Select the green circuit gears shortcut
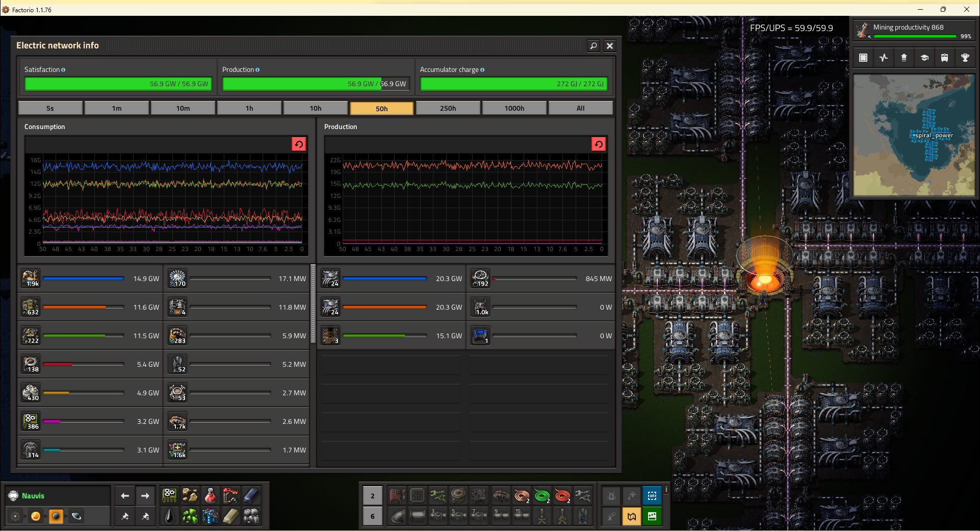Screen dimensions: 980x531 (169, 495)
